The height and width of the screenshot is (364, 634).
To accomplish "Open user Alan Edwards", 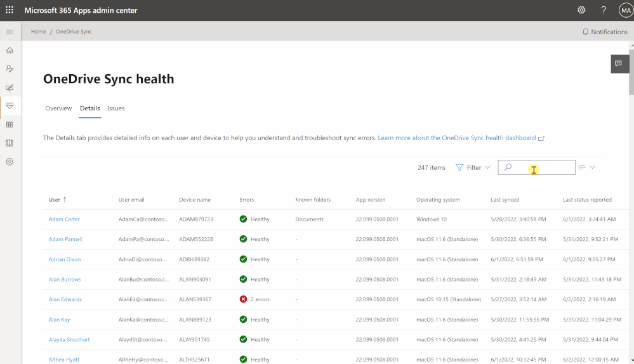I will 65,299.
